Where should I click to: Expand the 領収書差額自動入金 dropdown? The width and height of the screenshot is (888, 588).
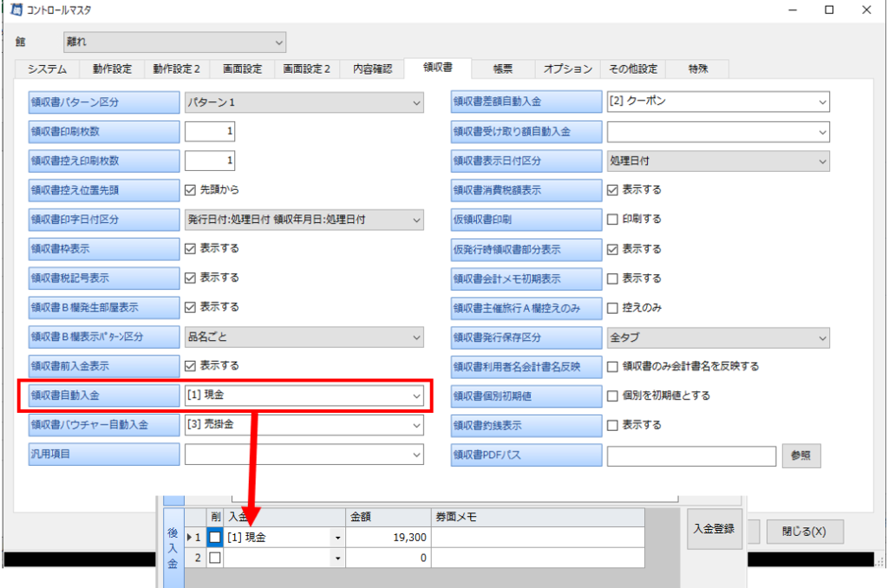718,101
